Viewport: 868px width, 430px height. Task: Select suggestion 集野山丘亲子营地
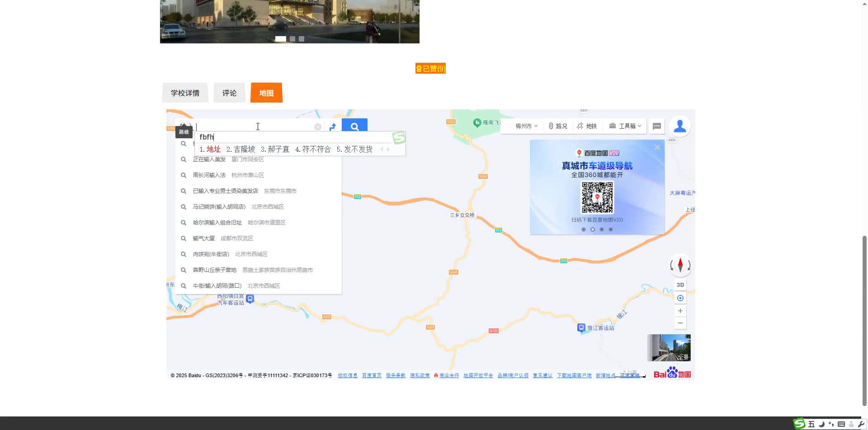click(259, 270)
